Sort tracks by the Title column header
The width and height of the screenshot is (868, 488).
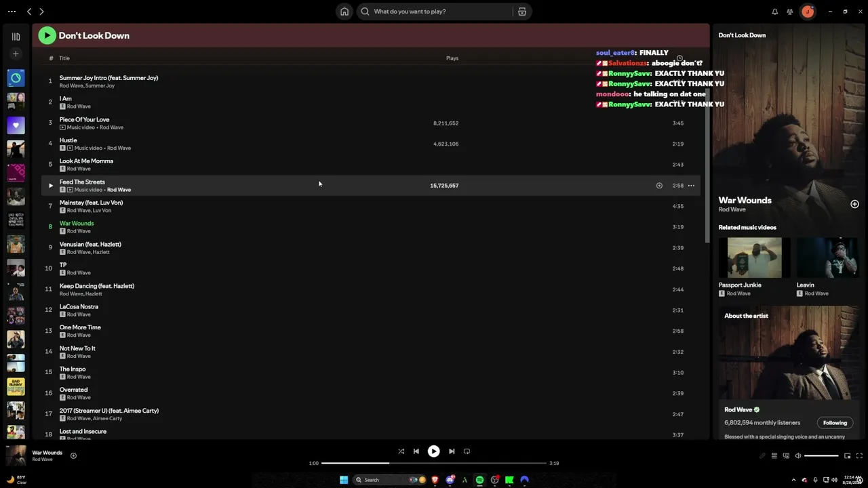click(64, 58)
